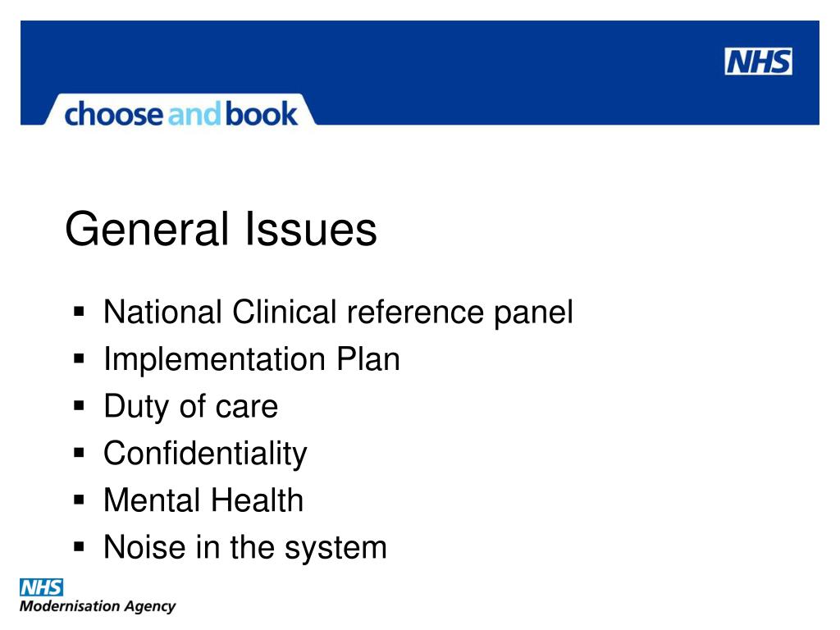
Task: Click the choose and book logo
Action: pos(180,113)
